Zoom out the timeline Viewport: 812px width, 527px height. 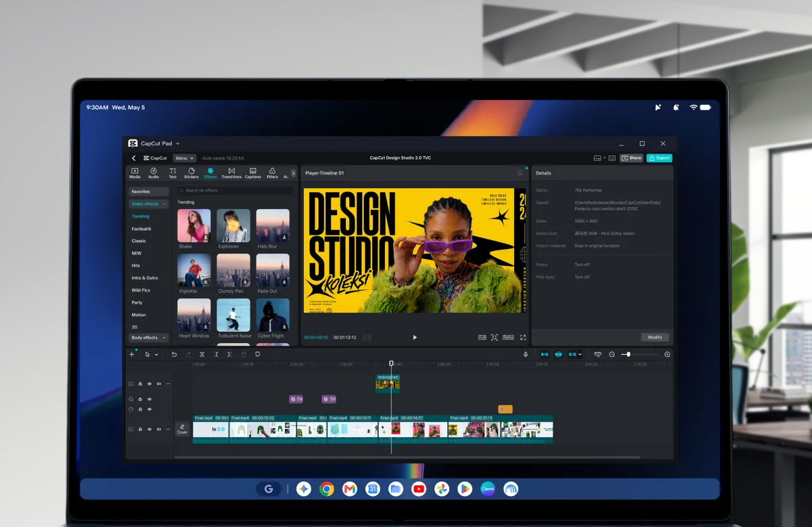612,354
